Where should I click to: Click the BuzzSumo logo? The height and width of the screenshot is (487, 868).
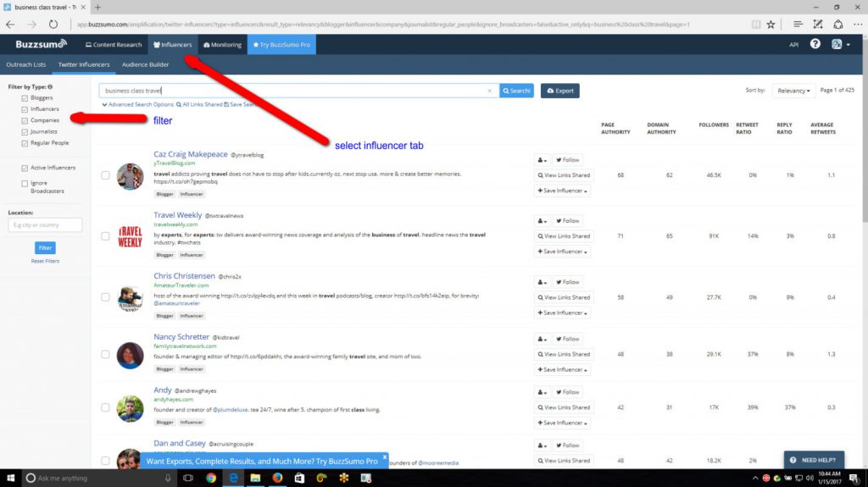pos(41,44)
